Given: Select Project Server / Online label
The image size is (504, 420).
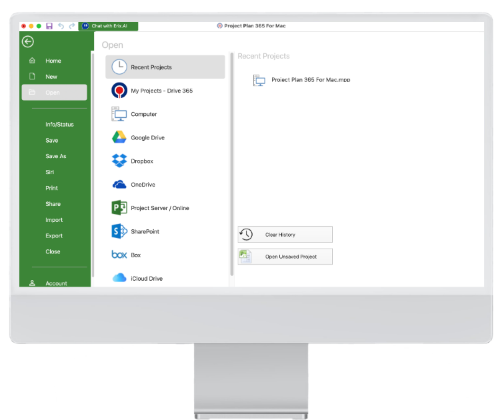Looking at the screenshot, I should point(160,208).
